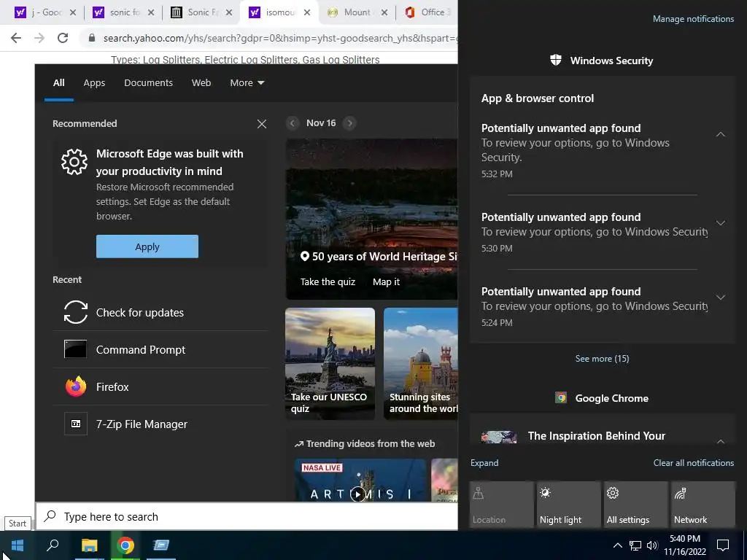Open the More dropdown in search panel

[x=247, y=83]
